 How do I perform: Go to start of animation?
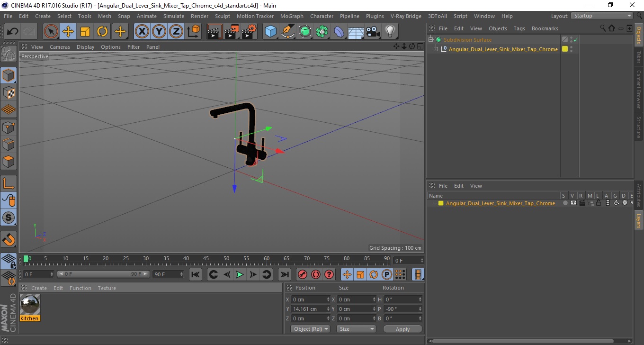pos(196,274)
